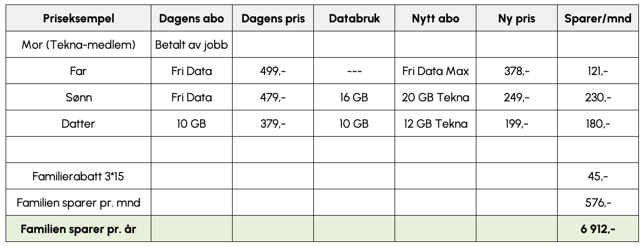
Task: Select the Fri Data Max cell
Action: 435,71
